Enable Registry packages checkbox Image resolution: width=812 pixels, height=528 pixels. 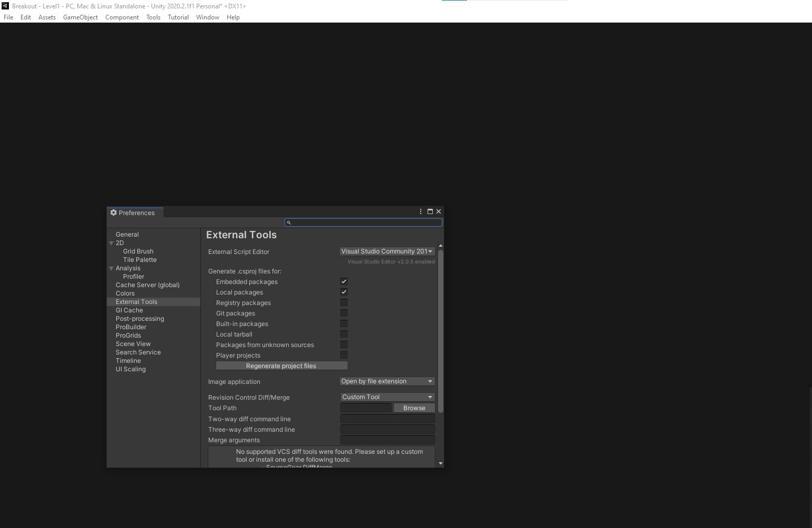(344, 302)
